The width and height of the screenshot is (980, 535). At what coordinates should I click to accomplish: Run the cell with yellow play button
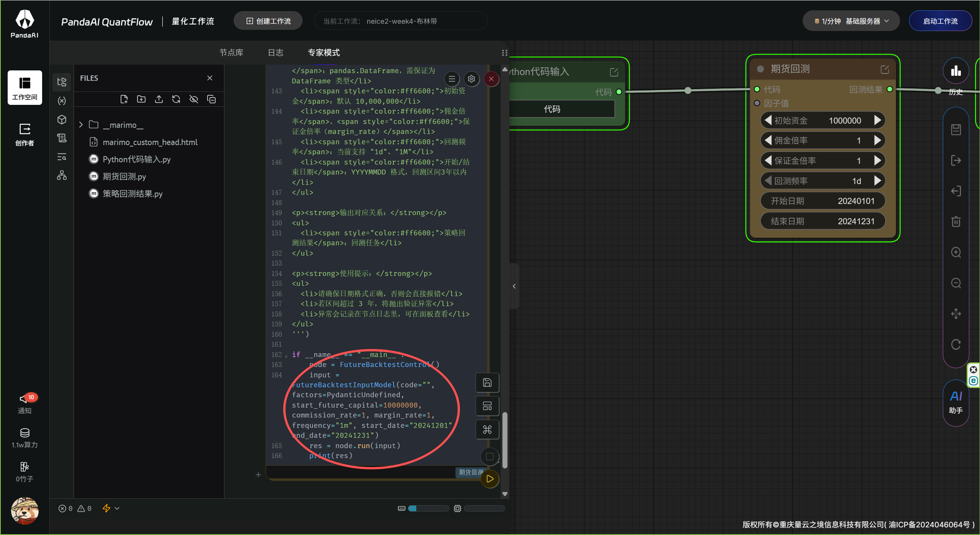pos(490,479)
